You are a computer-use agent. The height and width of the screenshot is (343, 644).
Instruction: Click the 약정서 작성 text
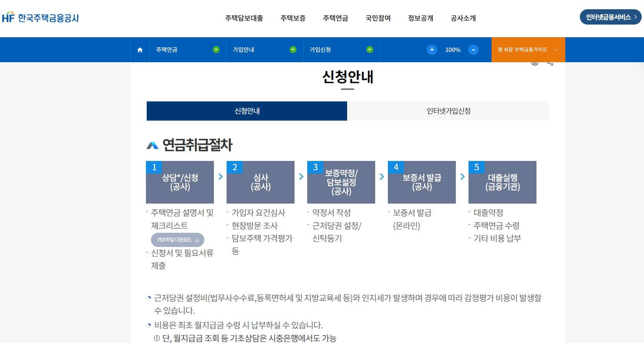331,213
